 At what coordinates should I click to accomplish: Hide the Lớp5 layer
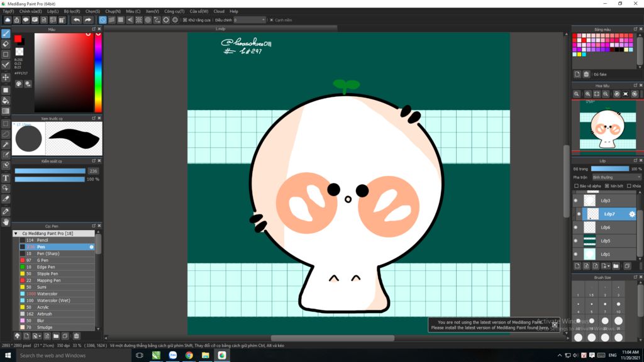[x=576, y=241]
